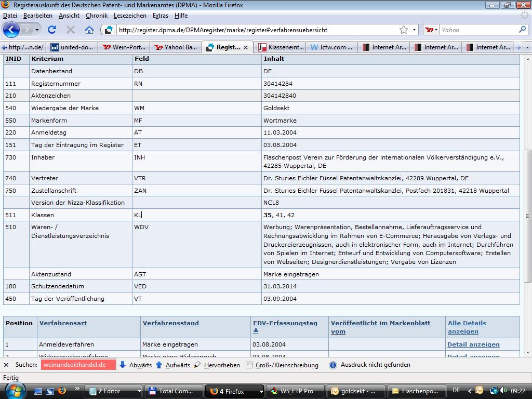Image resolution: width=532 pixels, height=399 pixels.
Task: Switch to the Klasseneint... tab
Action: [281, 47]
